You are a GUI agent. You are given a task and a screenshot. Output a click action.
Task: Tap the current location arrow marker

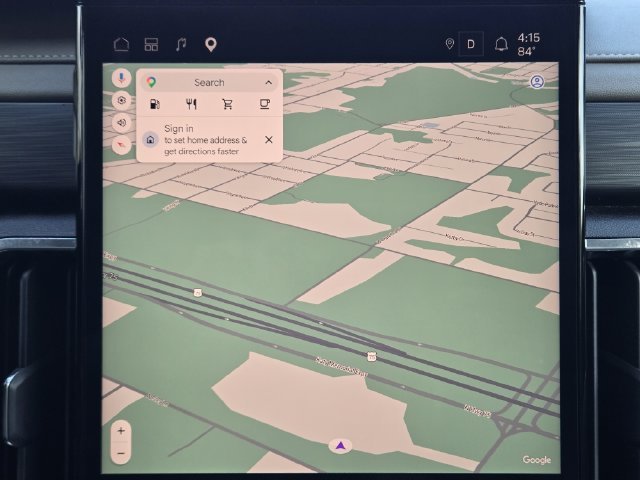[x=340, y=446]
